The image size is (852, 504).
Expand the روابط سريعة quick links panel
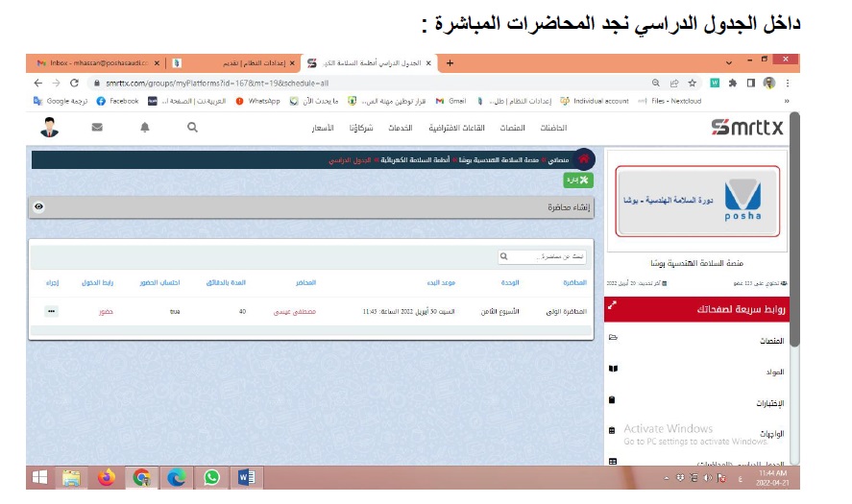[x=612, y=305]
